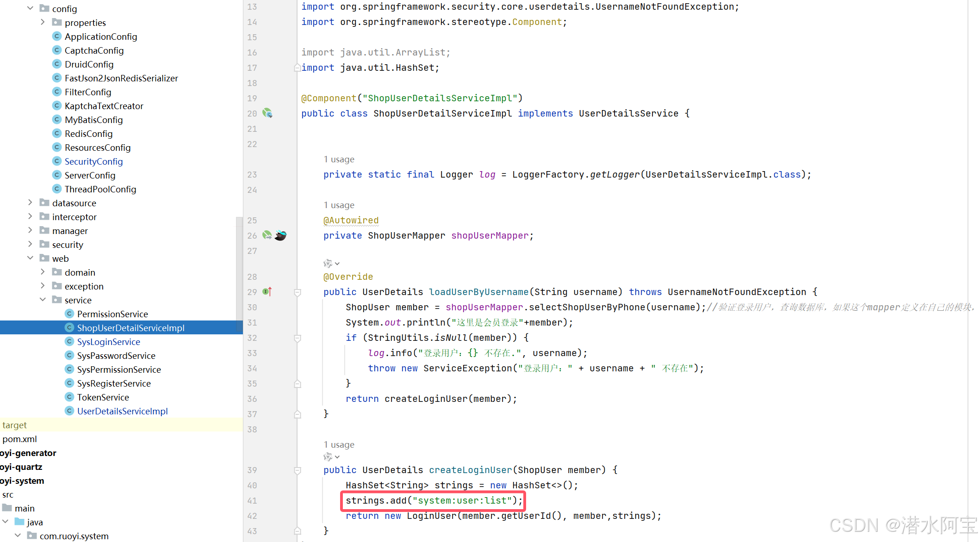The width and height of the screenshot is (980, 542).
Task: Collapse the web folder in project tree
Action: (x=30, y=258)
